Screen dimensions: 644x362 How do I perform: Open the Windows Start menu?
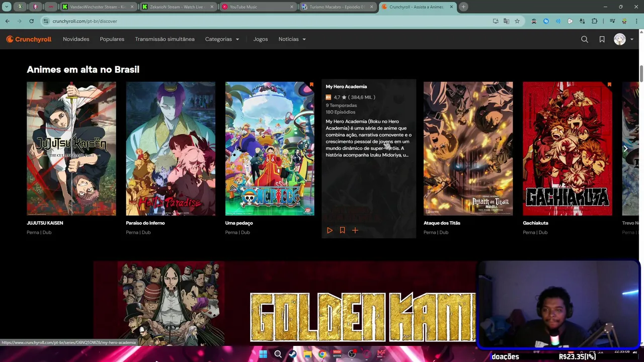pyautogui.click(x=263, y=354)
